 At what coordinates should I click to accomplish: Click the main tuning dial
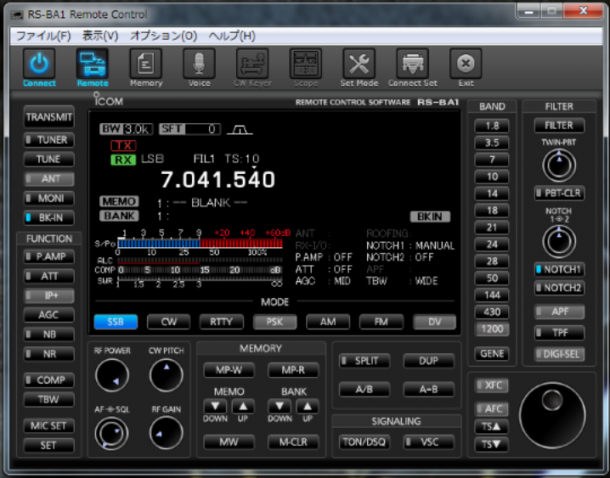(x=552, y=415)
